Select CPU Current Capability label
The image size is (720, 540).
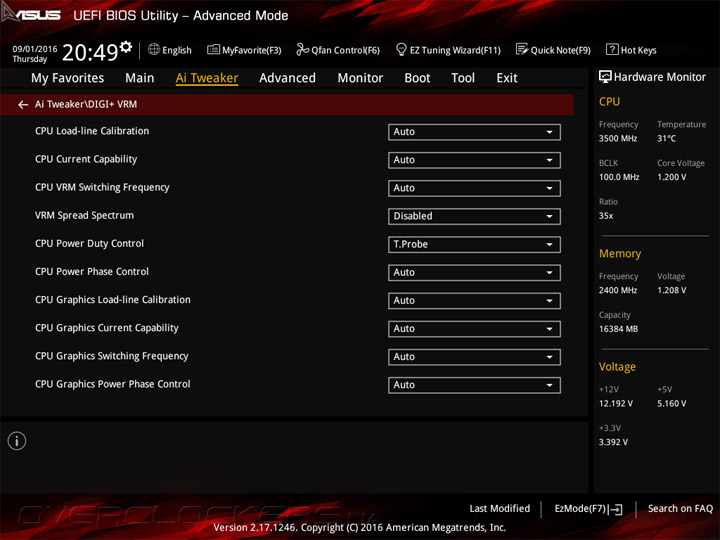point(86,159)
